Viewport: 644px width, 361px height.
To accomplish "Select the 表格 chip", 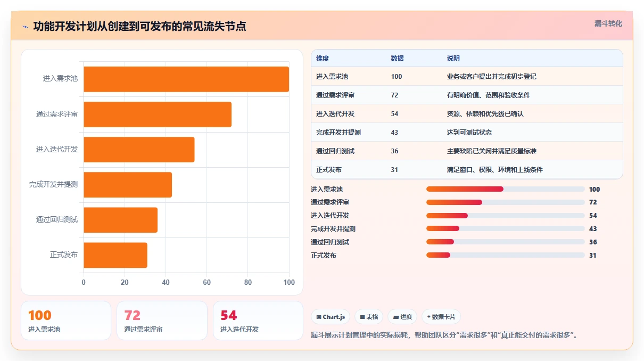I will [x=369, y=317].
